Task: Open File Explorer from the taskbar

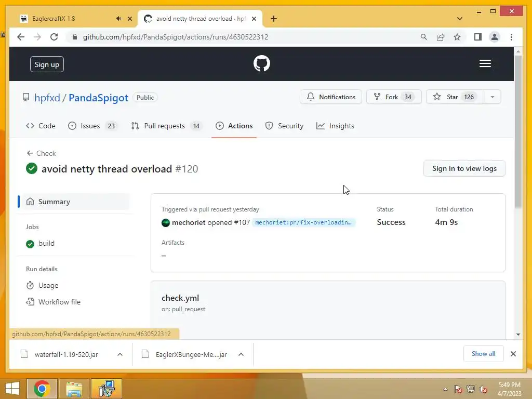Action: click(x=74, y=389)
